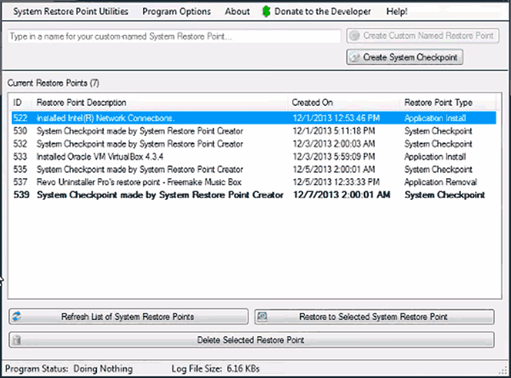The height and width of the screenshot is (378, 511).
Task: Focus the custom restore point name field
Action: pos(174,36)
